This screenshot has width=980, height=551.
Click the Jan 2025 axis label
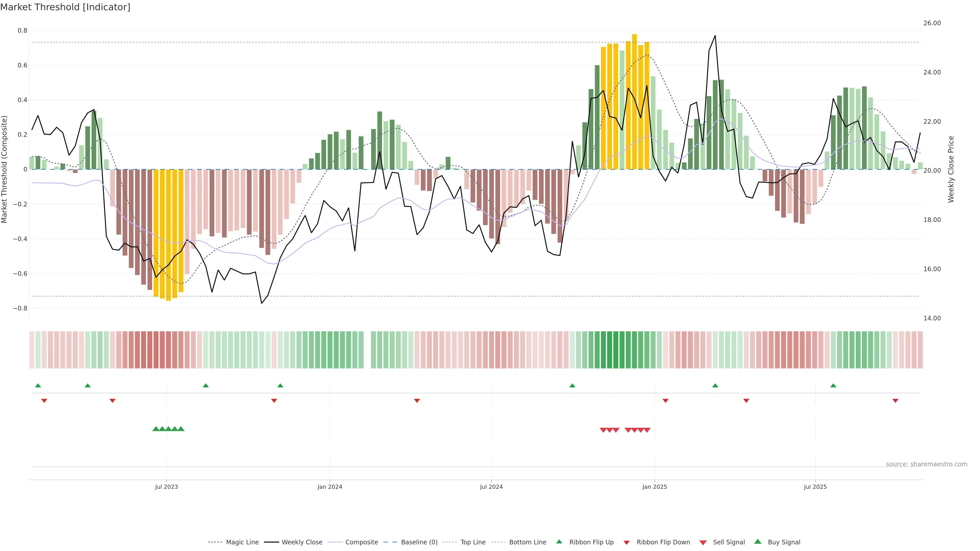click(654, 487)
